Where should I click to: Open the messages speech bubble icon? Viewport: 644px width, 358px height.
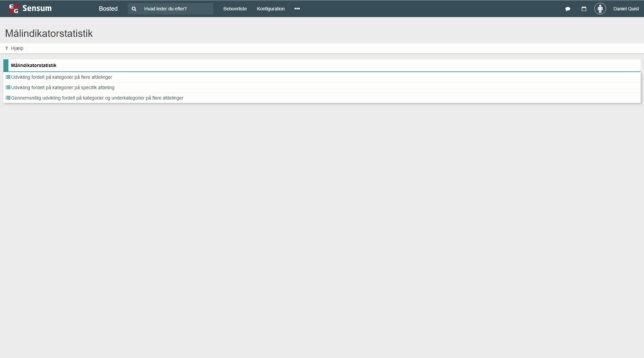pos(568,9)
